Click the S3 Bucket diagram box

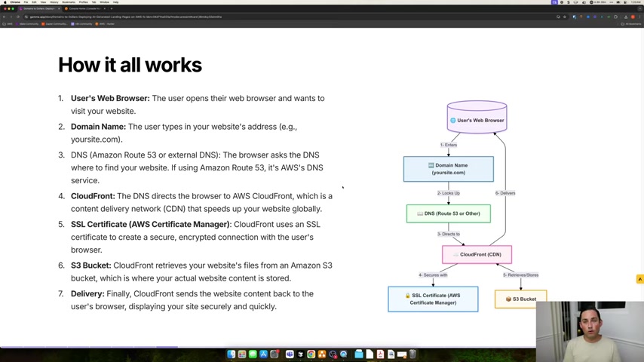[521, 299]
